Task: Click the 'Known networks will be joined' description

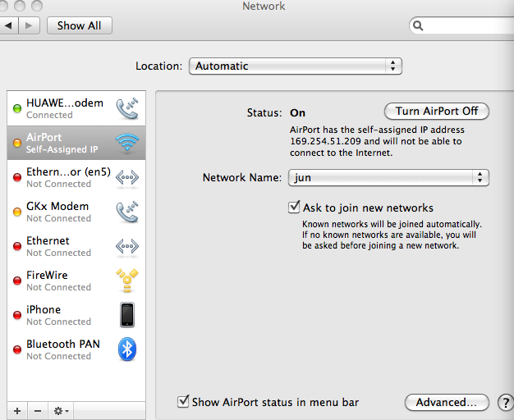Action: pos(392,235)
